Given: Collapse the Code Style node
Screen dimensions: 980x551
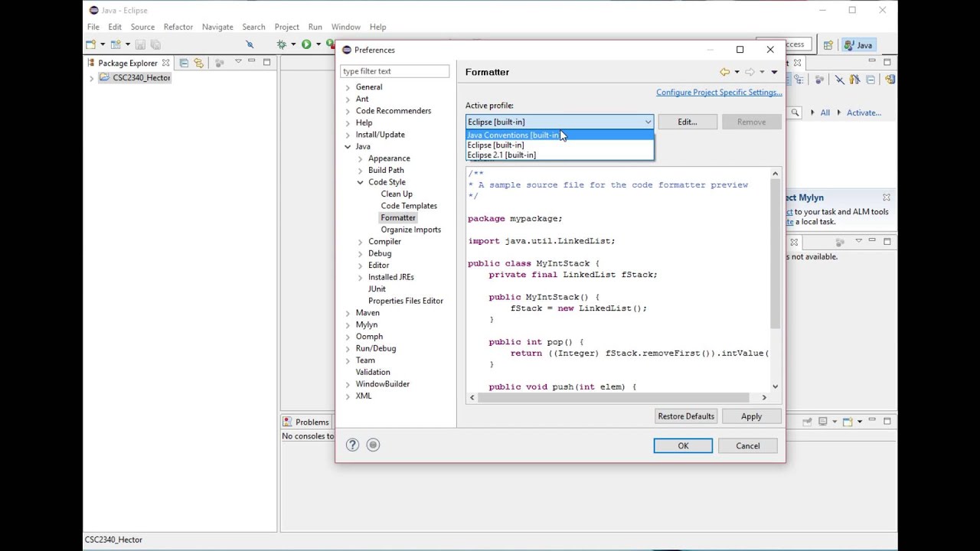Looking at the screenshot, I should pyautogui.click(x=360, y=182).
